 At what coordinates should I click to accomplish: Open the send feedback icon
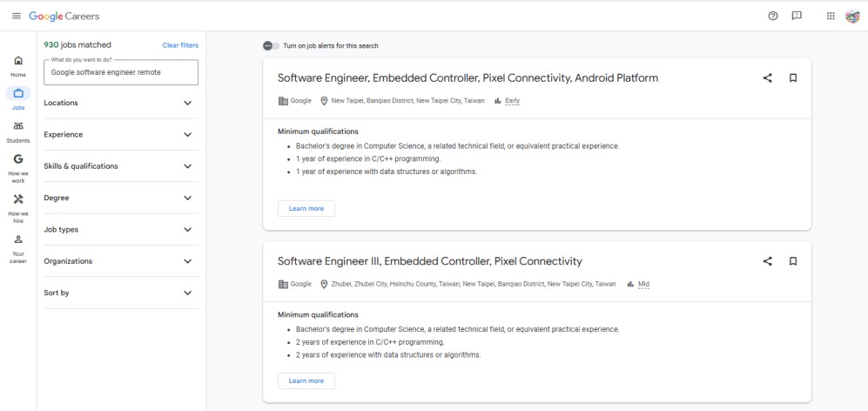click(797, 16)
